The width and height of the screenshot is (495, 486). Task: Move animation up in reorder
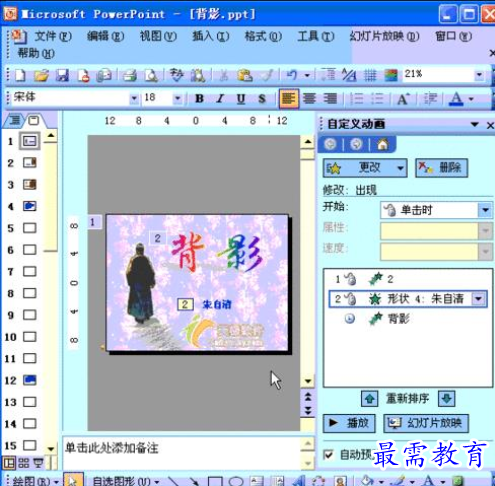[x=370, y=398]
